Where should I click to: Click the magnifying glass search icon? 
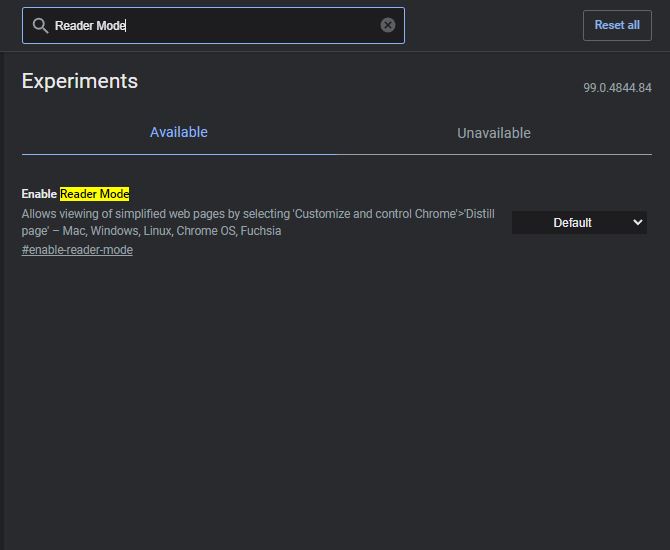[x=41, y=26]
